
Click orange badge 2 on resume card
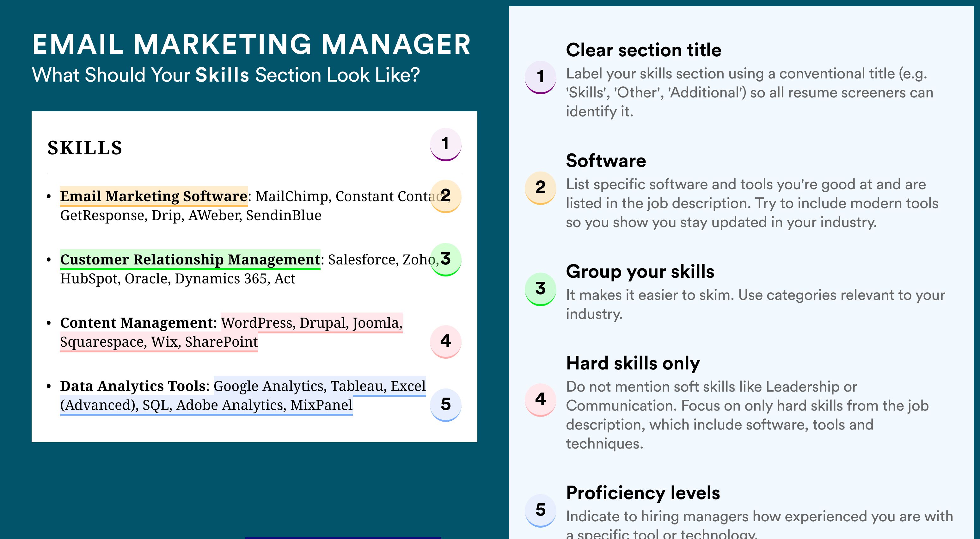pos(445,196)
